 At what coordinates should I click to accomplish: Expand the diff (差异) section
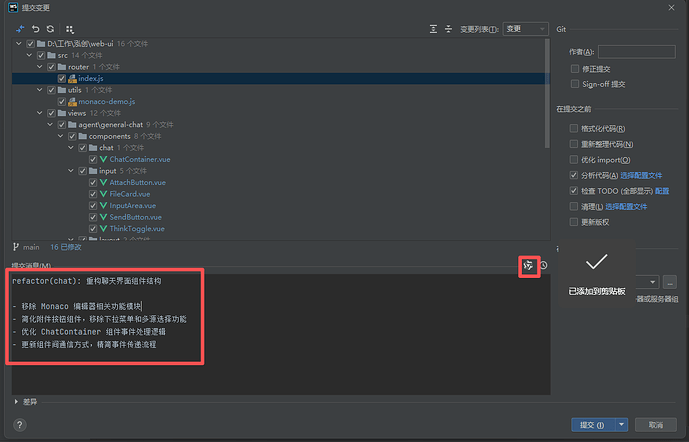(16, 402)
